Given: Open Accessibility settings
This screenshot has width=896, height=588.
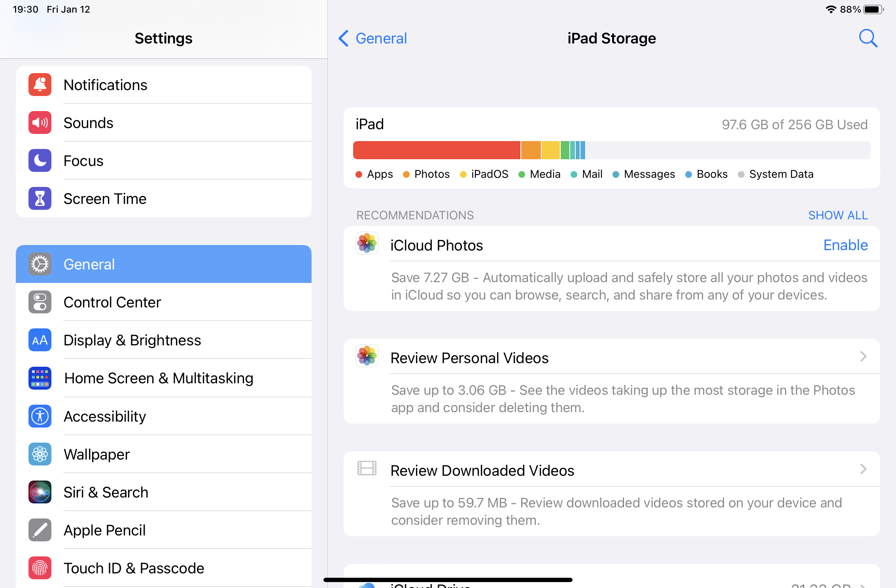Looking at the screenshot, I should pyautogui.click(x=164, y=416).
